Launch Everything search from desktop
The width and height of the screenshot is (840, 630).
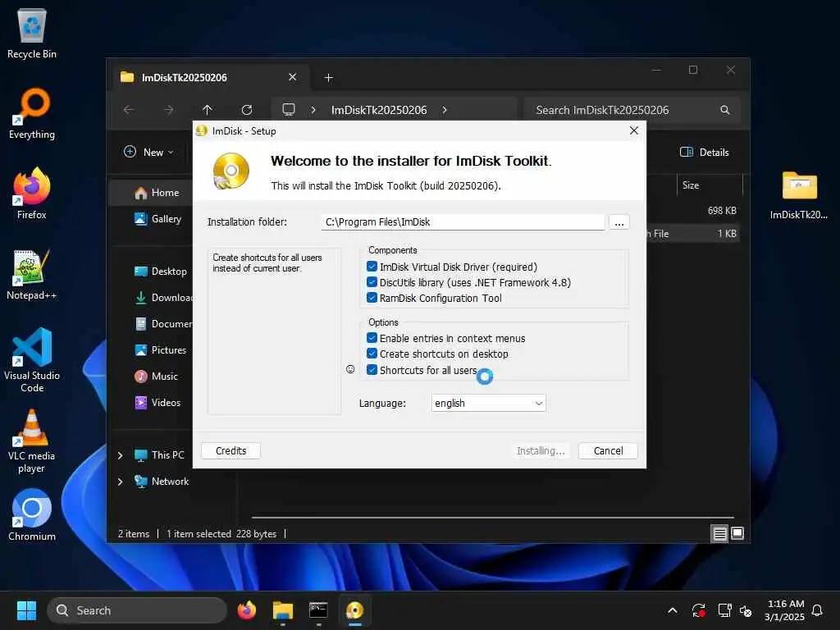pyautogui.click(x=32, y=113)
